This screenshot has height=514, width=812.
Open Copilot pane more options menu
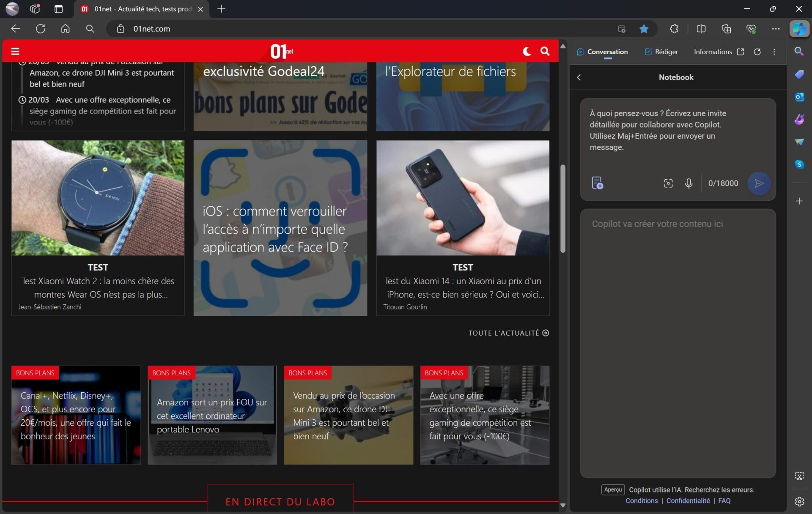pos(774,52)
